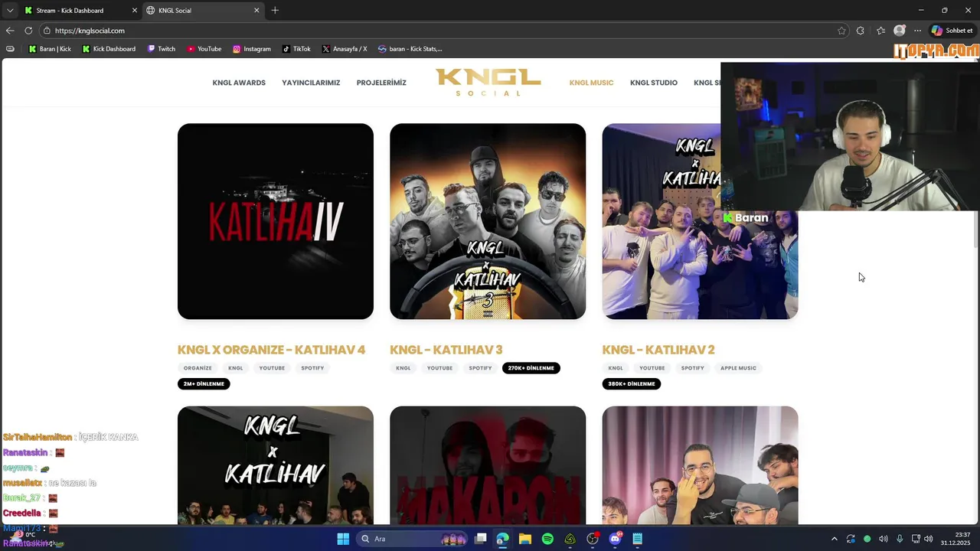Open Anasayfa / X bookmark
This screenshot has height=551, width=980.
345,49
